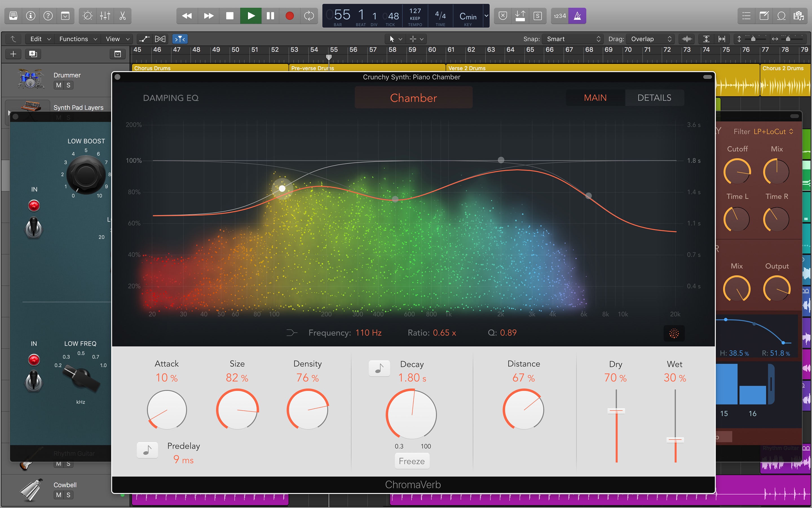Toggle the purple Metronome button
This screenshot has height=508, width=812.
point(577,16)
